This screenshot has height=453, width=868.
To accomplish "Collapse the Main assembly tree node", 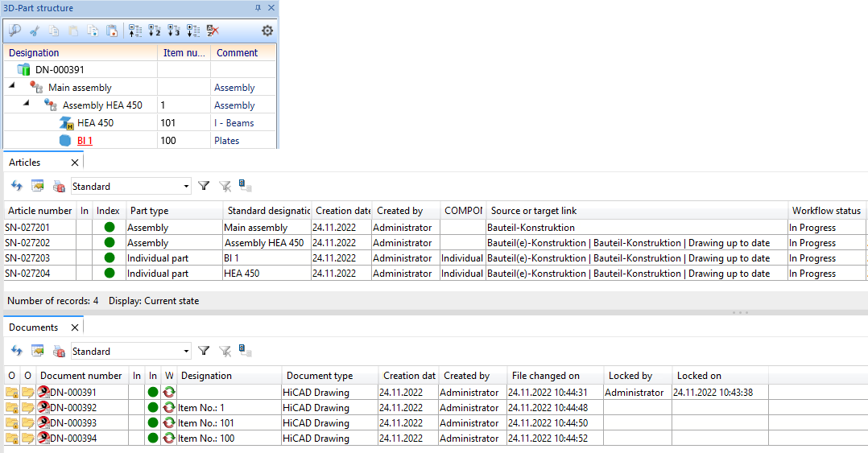I will [12, 87].
